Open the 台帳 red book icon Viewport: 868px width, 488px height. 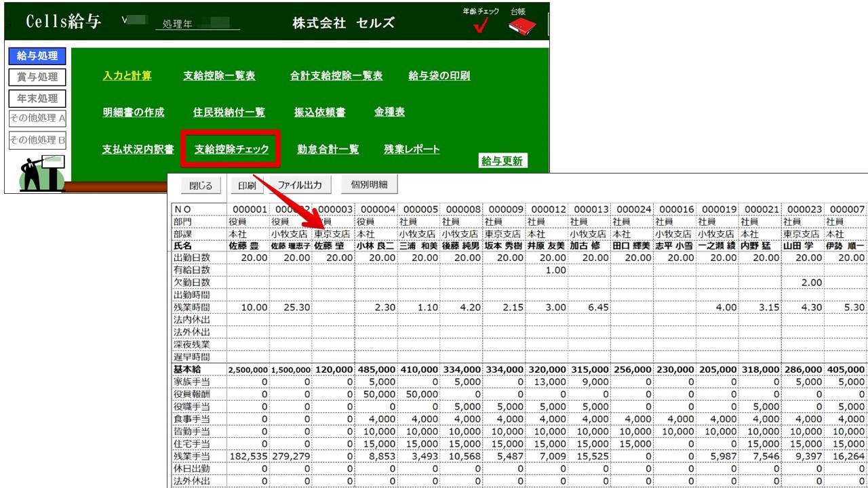click(x=521, y=26)
